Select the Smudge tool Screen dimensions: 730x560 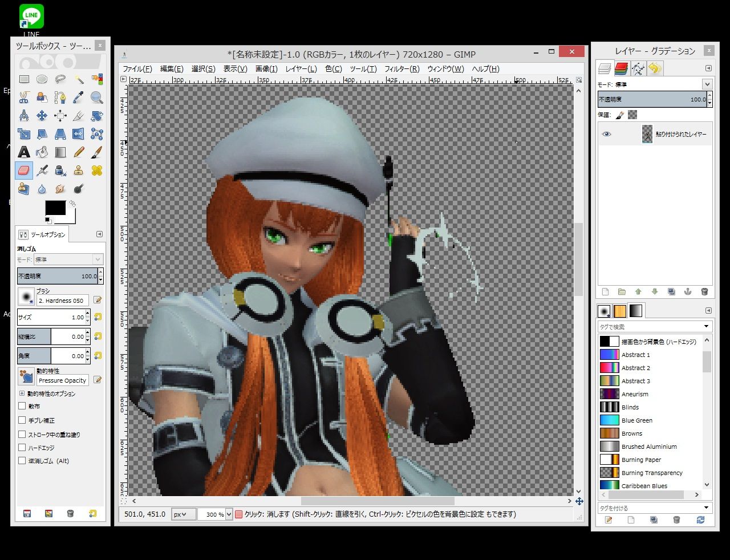coord(60,189)
